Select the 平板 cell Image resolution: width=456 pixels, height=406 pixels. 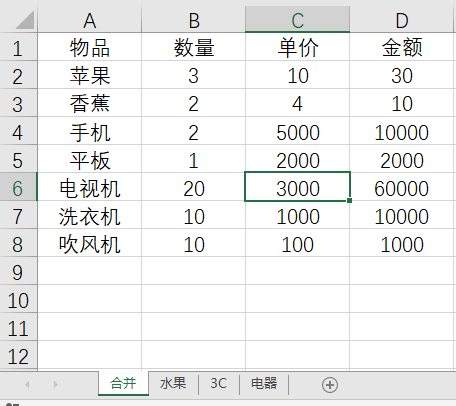tap(90, 159)
